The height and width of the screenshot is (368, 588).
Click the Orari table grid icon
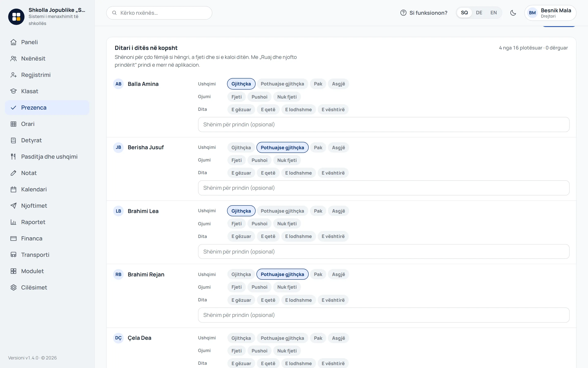point(13,124)
